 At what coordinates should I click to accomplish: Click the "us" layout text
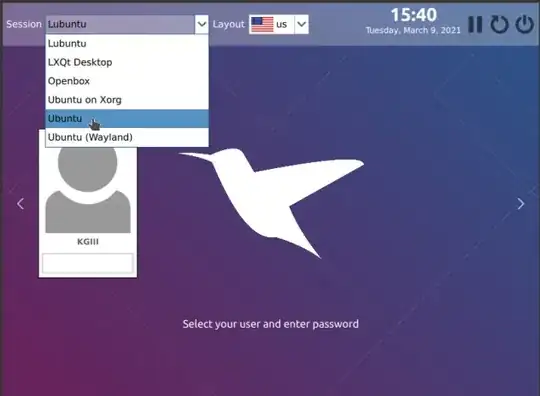281,25
